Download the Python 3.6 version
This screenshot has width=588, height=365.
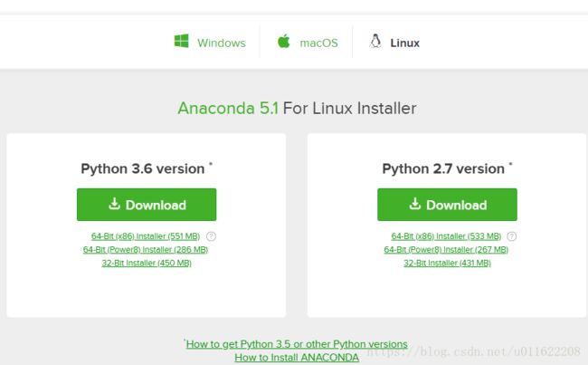coord(147,205)
